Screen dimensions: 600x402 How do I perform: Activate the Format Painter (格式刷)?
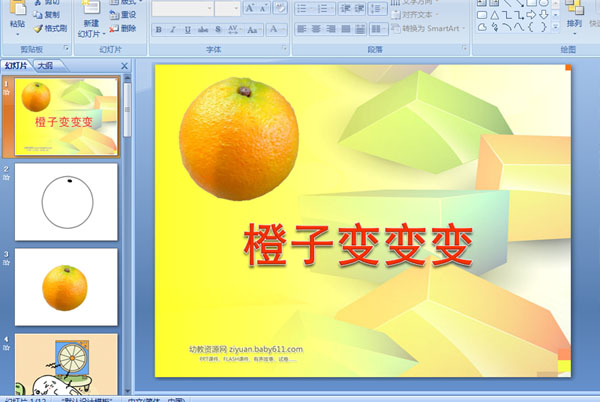(x=50, y=28)
